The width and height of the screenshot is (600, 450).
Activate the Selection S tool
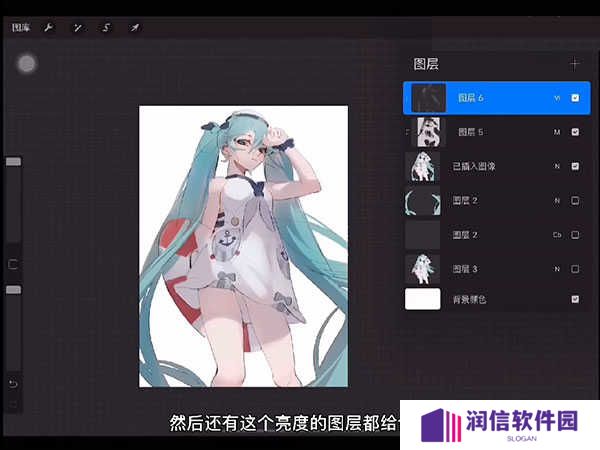(106, 28)
